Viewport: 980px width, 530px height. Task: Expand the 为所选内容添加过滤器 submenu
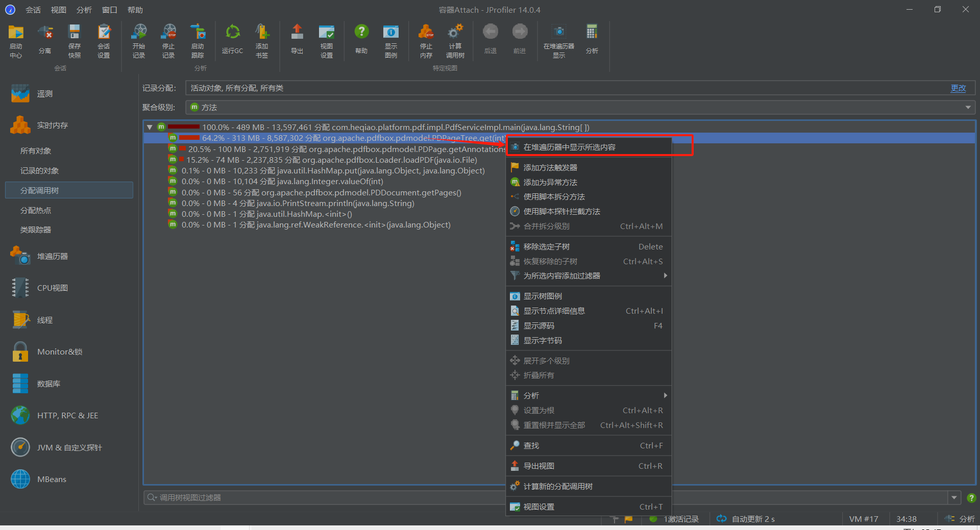pyautogui.click(x=589, y=276)
